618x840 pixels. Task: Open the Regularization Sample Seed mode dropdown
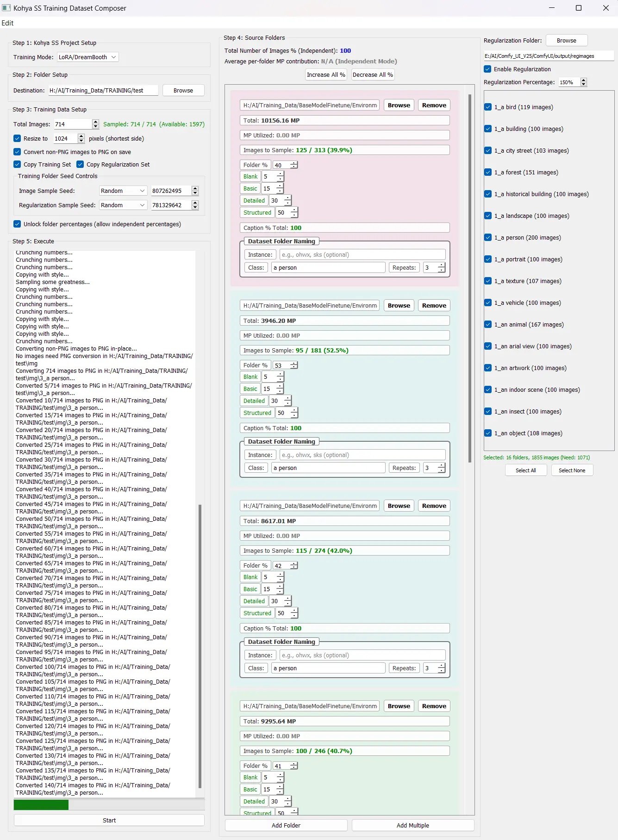pyautogui.click(x=123, y=205)
